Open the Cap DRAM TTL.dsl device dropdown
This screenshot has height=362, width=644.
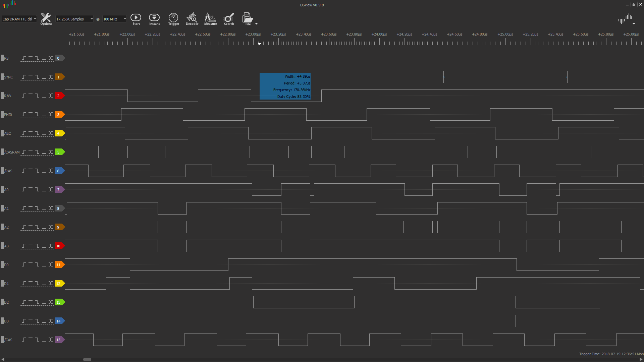click(19, 19)
